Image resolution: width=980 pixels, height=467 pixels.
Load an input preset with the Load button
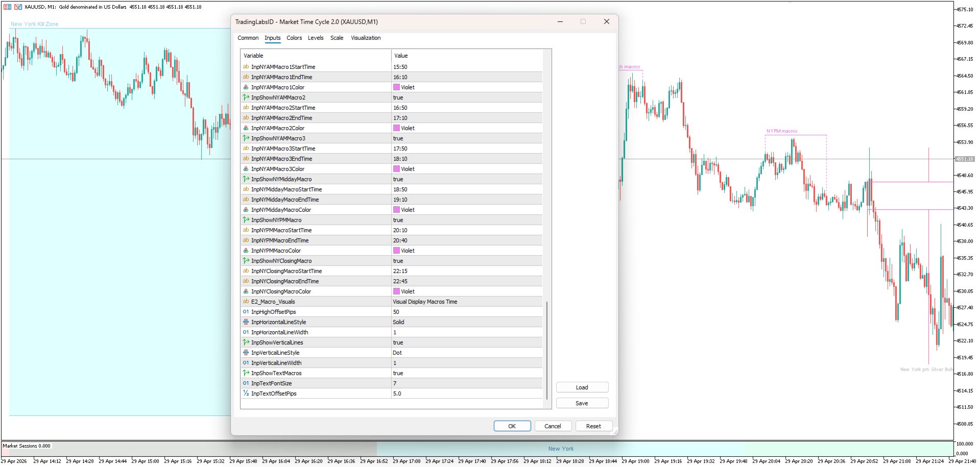tap(582, 387)
